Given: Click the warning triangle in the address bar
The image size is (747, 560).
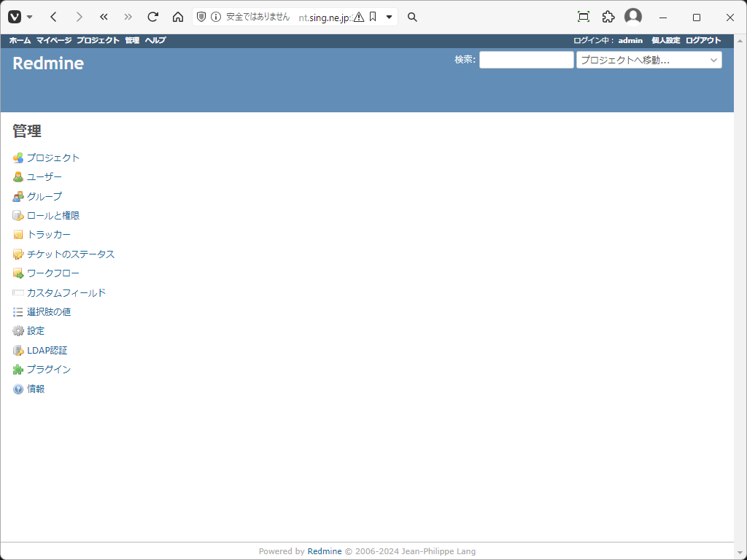Looking at the screenshot, I should [359, 17].
